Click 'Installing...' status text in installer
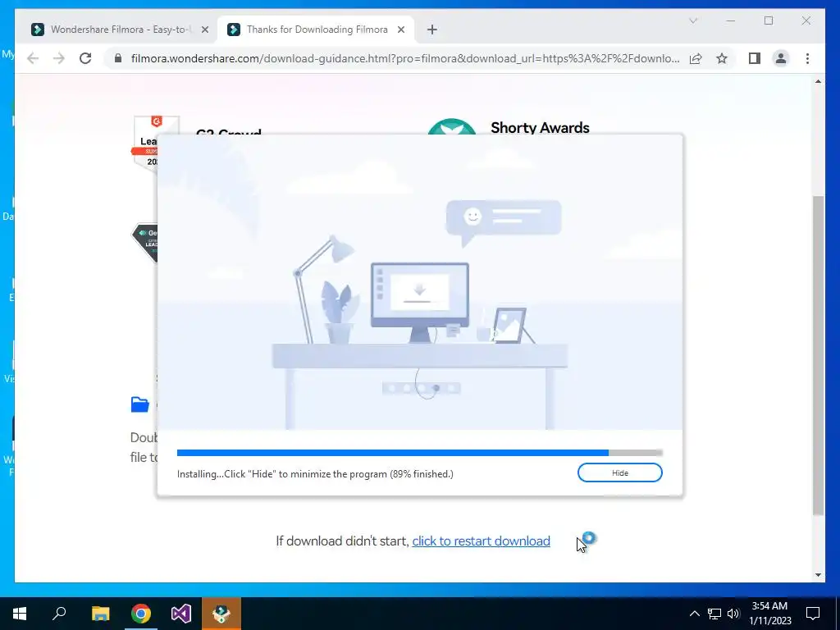 point(315,474)
